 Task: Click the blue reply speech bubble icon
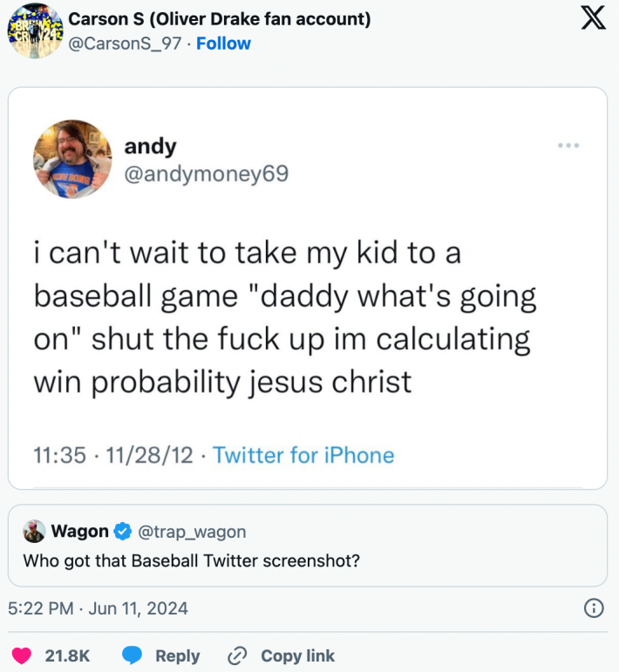pyautogui.click(x=132, y=656)
